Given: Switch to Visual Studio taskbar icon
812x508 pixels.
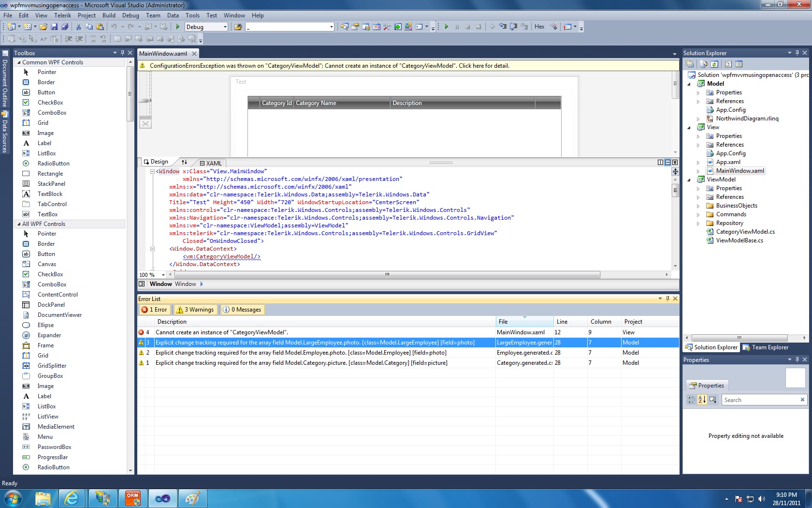Looking at the screenshot, I should 162,498.
